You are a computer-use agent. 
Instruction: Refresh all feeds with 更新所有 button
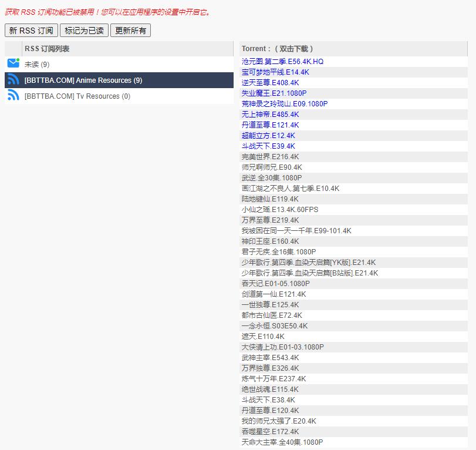coord(130,31)
